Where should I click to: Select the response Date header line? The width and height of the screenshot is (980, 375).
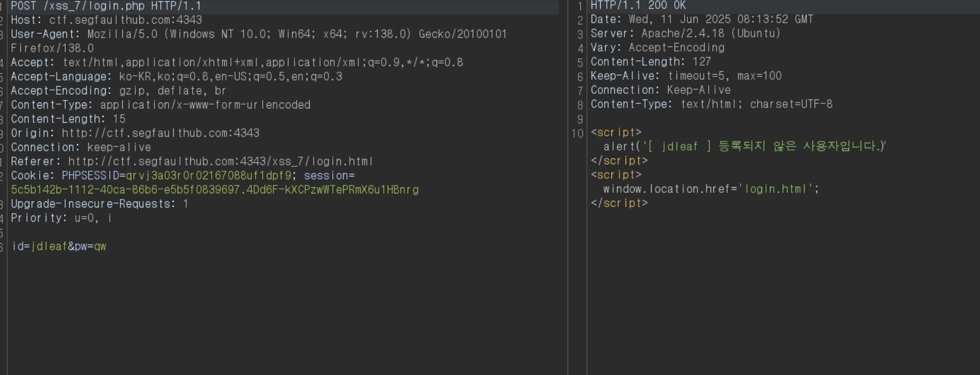[702, 19]
